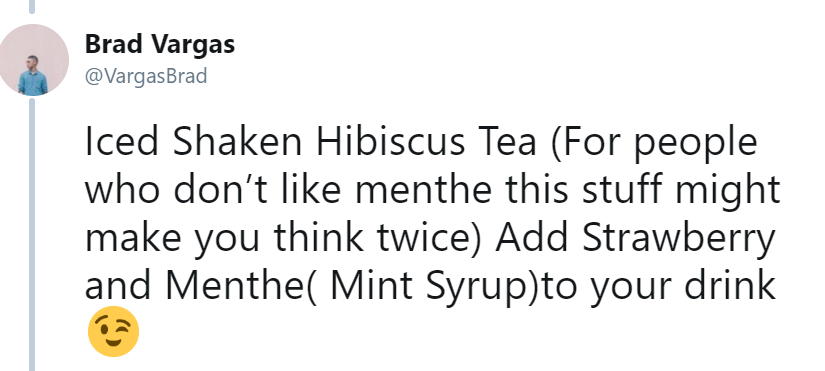Click the thread line below the avatar
This screenshot has width=825, height=371.
32,234
